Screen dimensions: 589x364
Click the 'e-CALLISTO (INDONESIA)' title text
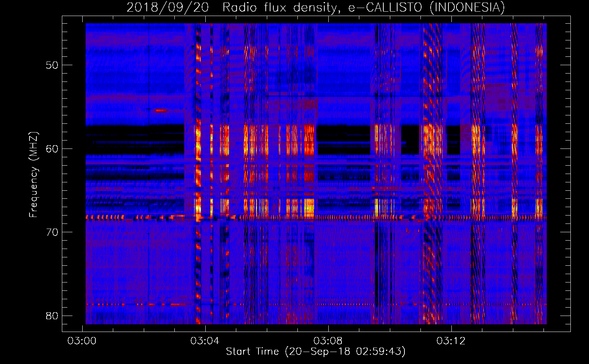point(427,7)
